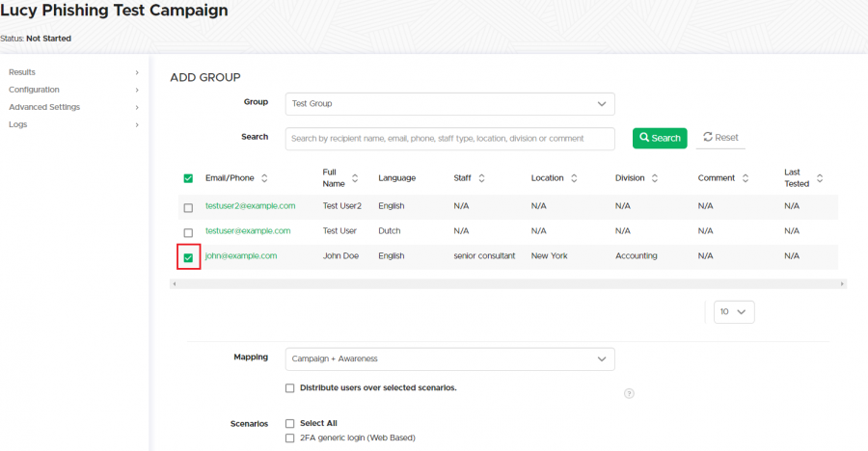Sort by Location column arrows
This screenshot has height=451, width=868.
(x=574, y=178)
